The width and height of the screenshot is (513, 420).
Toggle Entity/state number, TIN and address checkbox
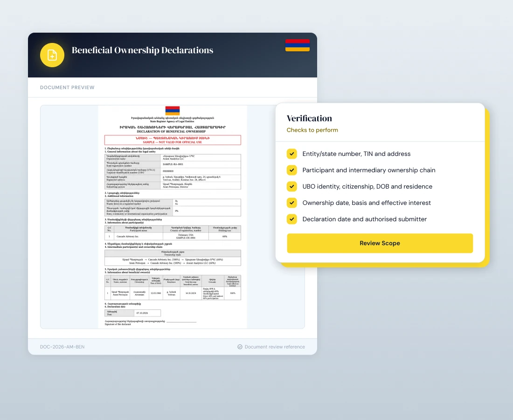point(292,154)
